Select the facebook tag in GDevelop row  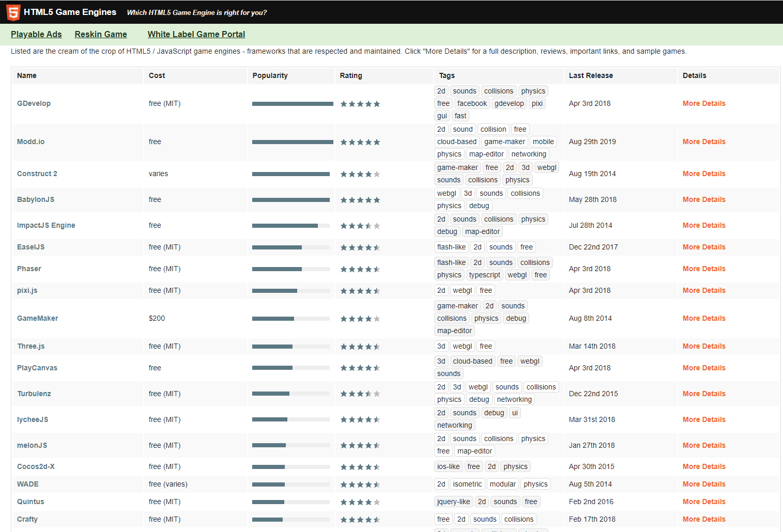coord(472,103)
